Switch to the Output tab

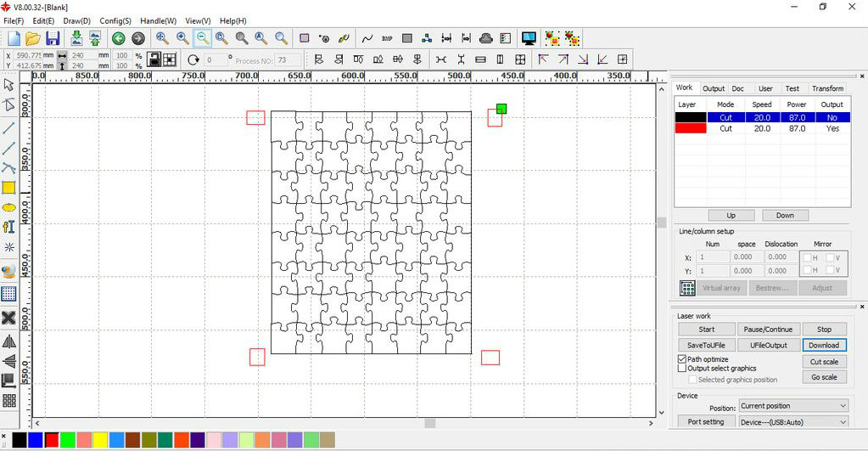(714, 88)
